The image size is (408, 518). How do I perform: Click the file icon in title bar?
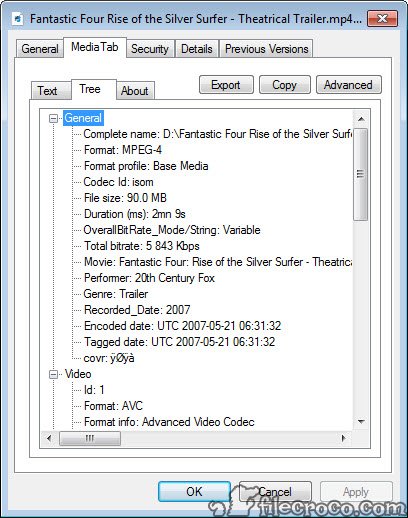[17, 18]
